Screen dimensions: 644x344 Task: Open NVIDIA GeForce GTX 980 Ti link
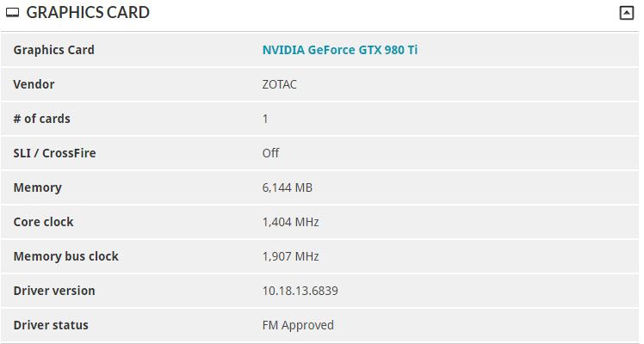pos(340,50)
